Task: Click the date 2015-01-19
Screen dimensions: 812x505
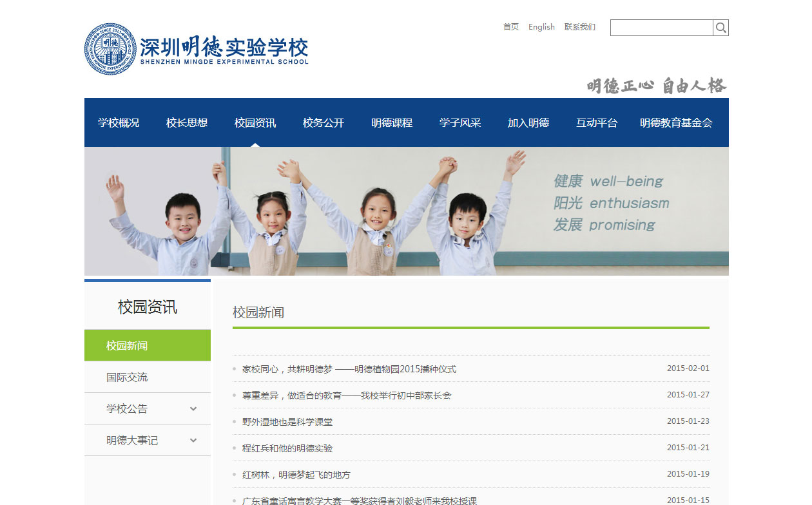Action: tap(688, 474)
